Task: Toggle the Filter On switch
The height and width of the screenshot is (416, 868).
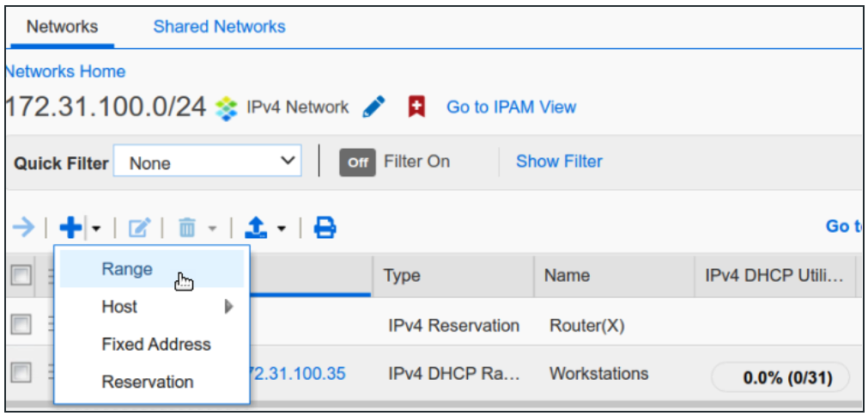Action: pyautogui.click(x=358, y=162)
